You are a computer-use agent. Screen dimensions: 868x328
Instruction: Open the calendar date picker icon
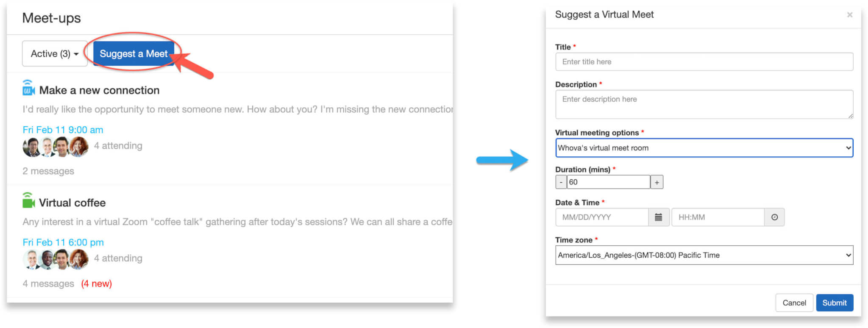(658, 217)
